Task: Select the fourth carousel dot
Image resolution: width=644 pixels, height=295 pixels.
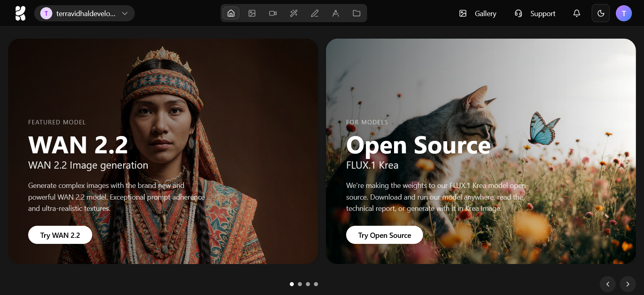Action: pyautogui.click(x=316, y=284)
